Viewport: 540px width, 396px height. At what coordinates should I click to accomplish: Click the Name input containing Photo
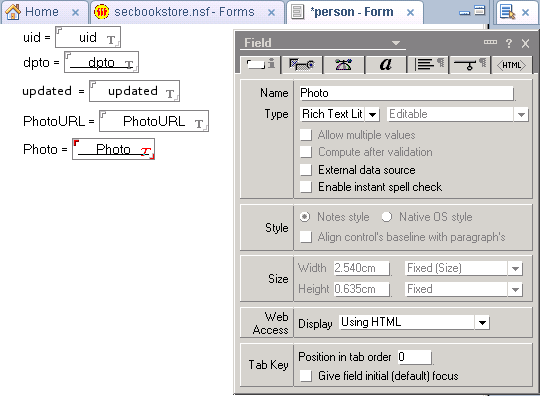[407, 93]
